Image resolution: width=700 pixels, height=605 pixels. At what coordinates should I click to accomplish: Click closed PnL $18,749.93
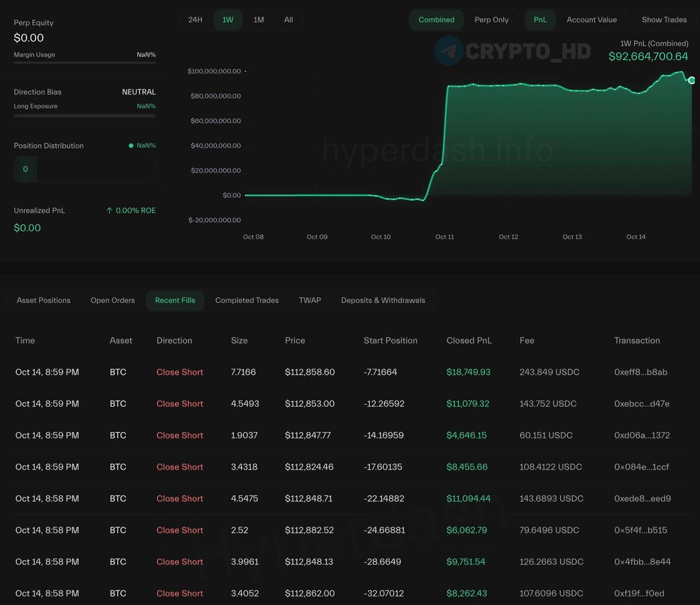click(468, 372)
